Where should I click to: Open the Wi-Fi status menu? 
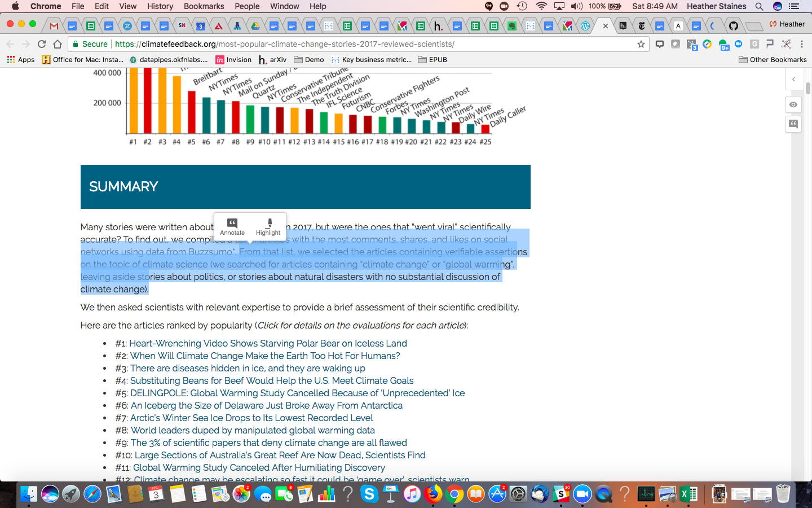[541, 6]
